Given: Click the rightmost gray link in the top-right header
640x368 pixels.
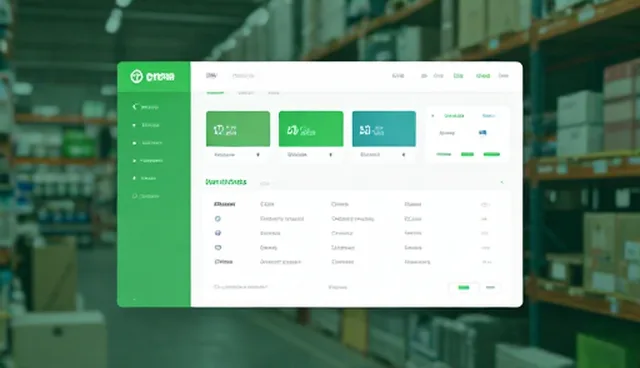Looking at the screenshot, I should click(504, 75).
